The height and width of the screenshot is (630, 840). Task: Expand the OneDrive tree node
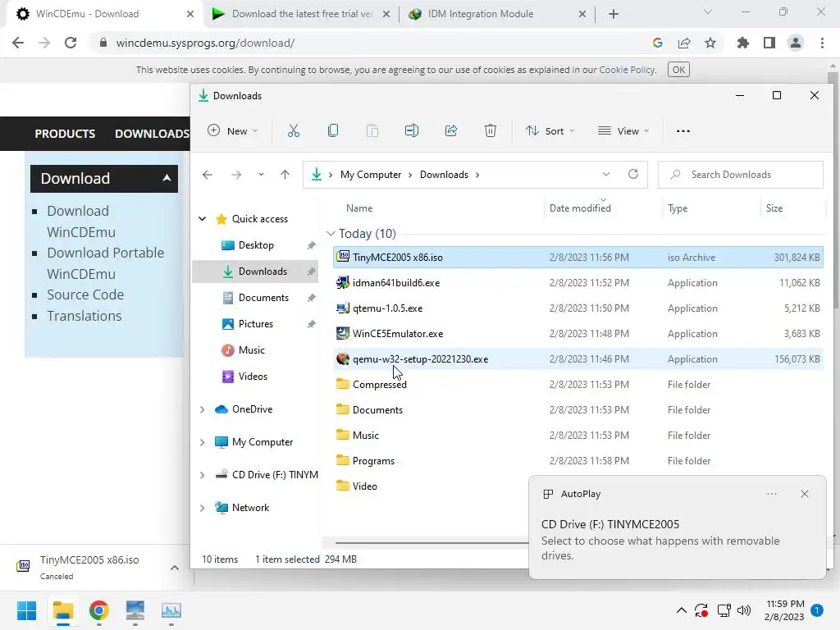(x=203, y=409)
